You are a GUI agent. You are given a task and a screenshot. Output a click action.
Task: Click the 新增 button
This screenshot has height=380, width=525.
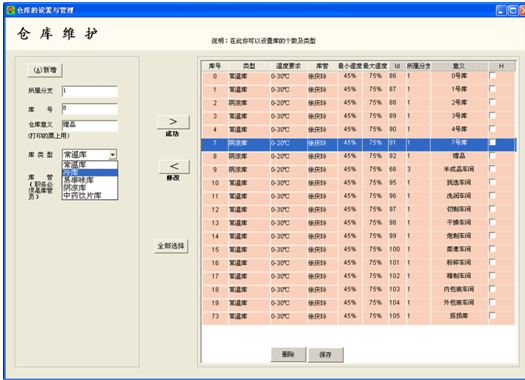coord(45,70)
